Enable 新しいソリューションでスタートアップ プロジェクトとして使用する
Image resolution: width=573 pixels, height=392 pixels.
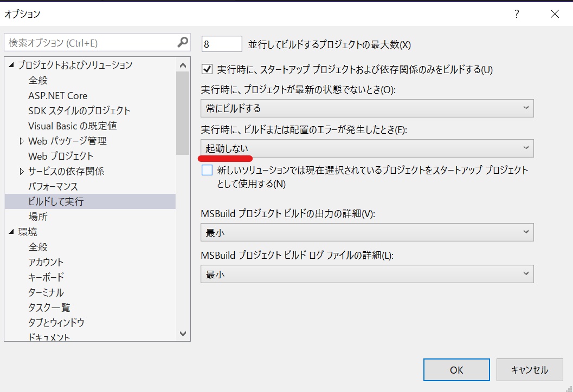206,169
